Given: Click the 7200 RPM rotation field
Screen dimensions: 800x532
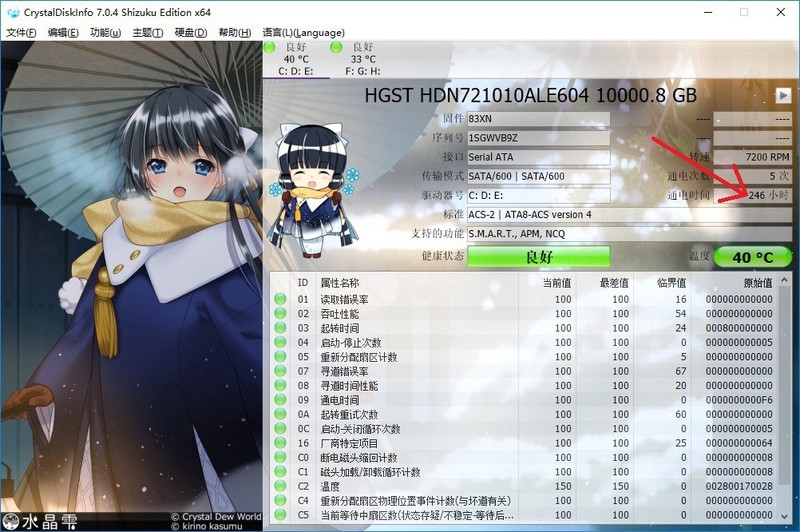Looking at the screenshot, I should [x=753, y=157].
